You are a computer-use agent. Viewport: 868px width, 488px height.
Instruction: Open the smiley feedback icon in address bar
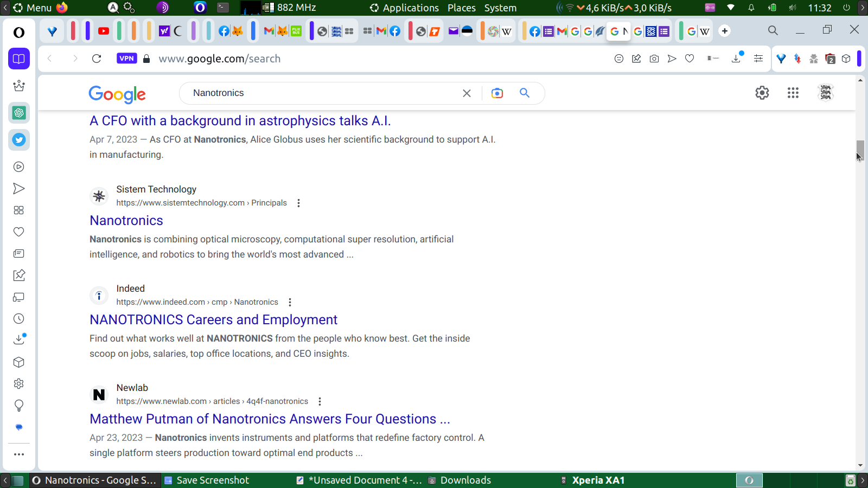pos(619,59)
